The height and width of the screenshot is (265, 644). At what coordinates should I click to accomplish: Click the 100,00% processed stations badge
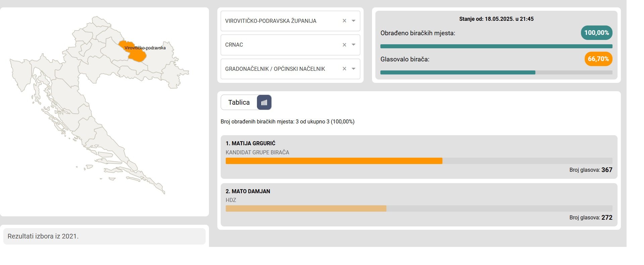tap(597, 33)
